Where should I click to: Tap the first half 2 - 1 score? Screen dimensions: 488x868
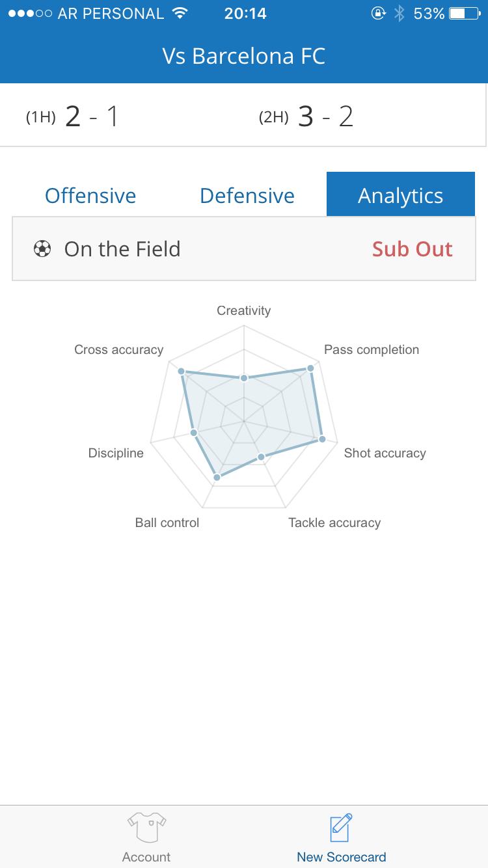(92, 117)
